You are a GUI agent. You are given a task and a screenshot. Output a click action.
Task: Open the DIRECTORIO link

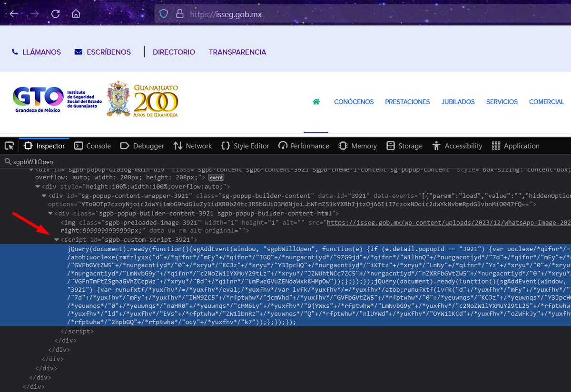[174, 52]
